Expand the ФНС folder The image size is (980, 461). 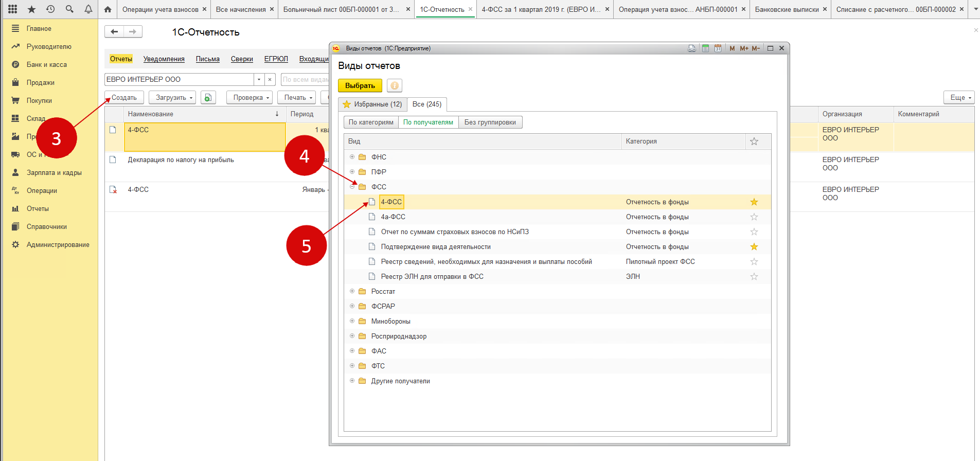(352, 157)
